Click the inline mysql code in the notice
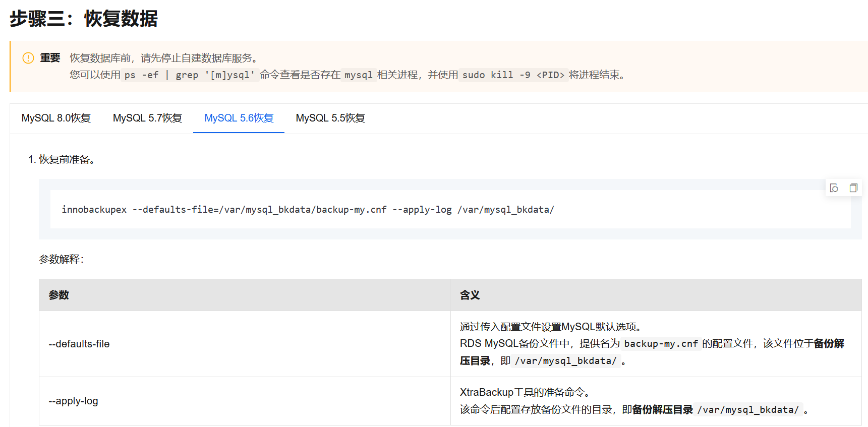The height and width of the screenshot is (427, 868). click(x=358, y=75)
